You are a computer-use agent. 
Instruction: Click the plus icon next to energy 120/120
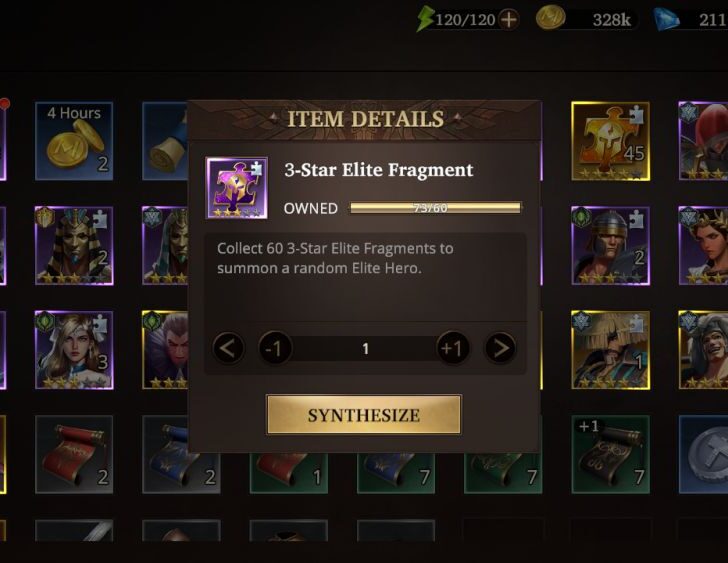[x=509, y=19]
